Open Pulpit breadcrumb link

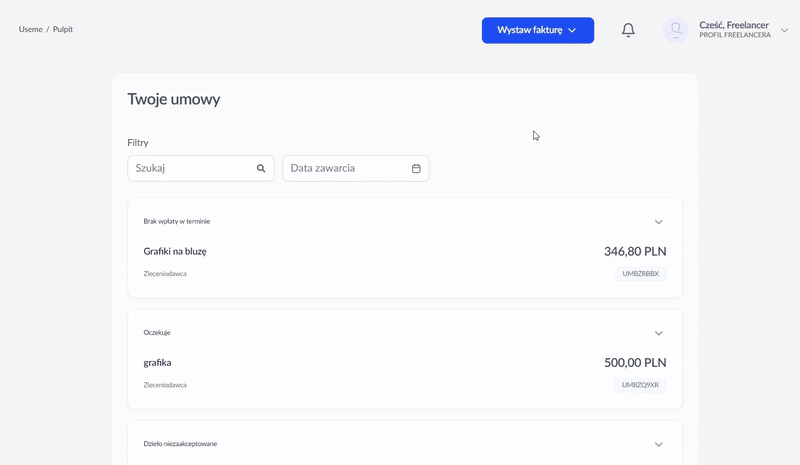pos(63,29)
